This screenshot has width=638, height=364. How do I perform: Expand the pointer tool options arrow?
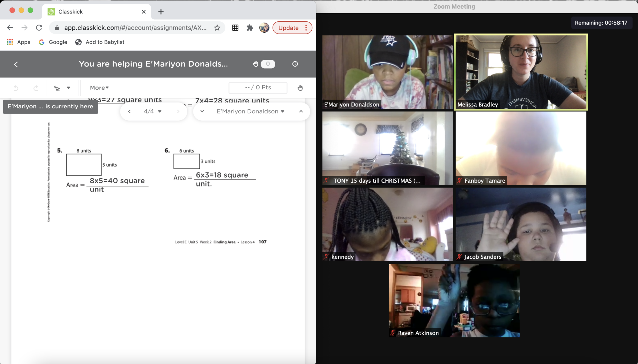tap(68, 88)
